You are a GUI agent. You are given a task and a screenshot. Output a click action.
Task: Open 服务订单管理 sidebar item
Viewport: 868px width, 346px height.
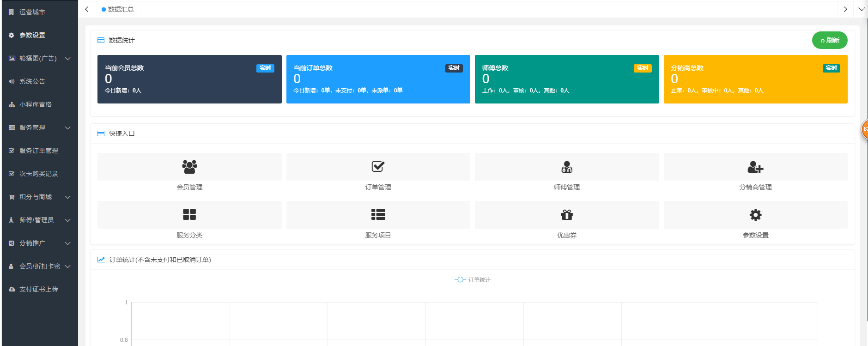[x=40, y=151]
